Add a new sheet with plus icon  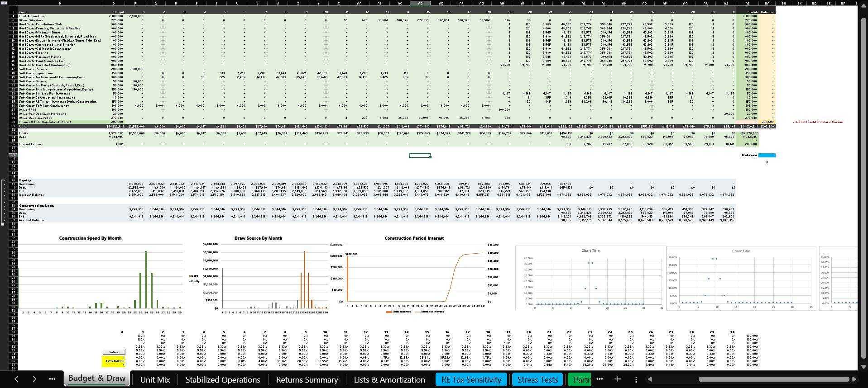click(617, 379)
